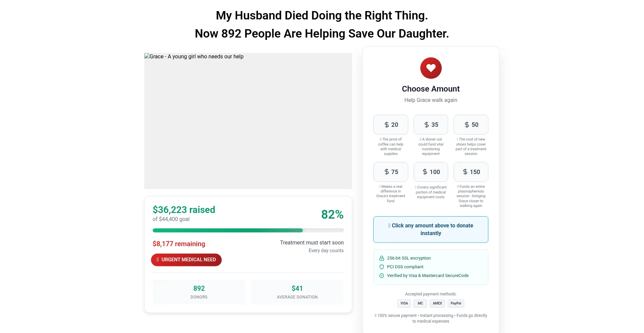644x333 pixels.
Task: Click the URGENT MEDICAL NEED badge
Action: (186, 260)
